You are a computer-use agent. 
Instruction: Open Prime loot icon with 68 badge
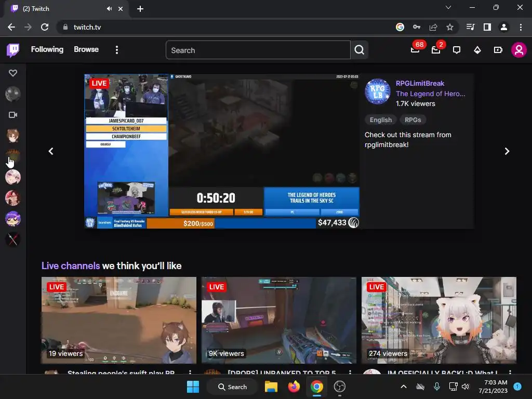pos(415,50)
